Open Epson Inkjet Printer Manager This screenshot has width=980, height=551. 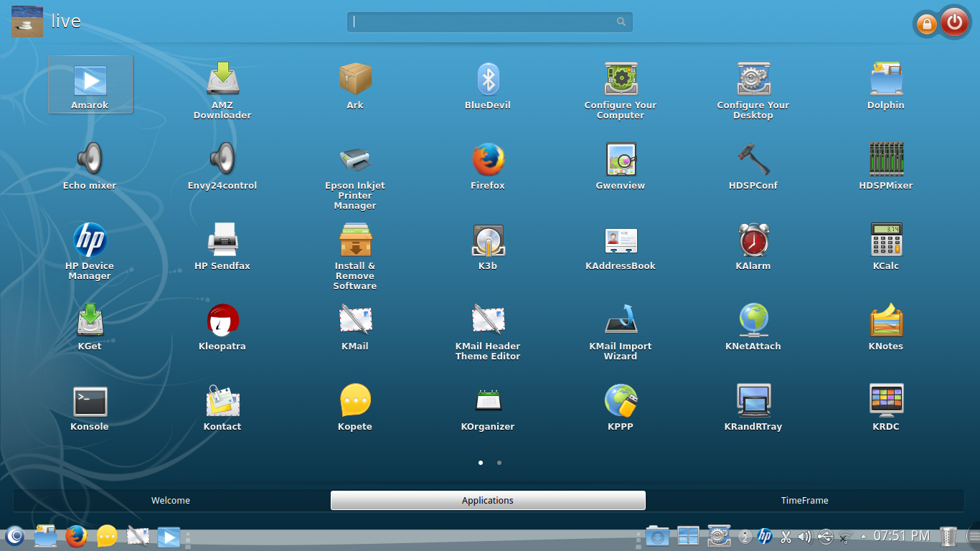(x=355, y=175)
